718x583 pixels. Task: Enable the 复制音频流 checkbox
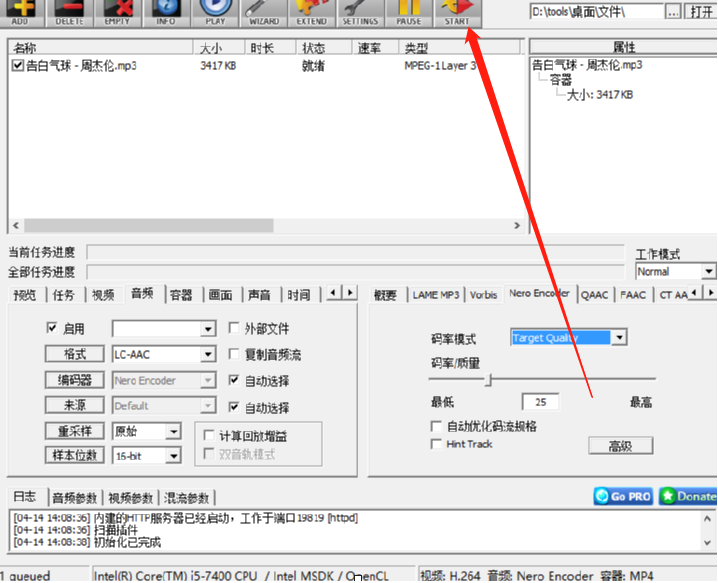coord(234,354)
